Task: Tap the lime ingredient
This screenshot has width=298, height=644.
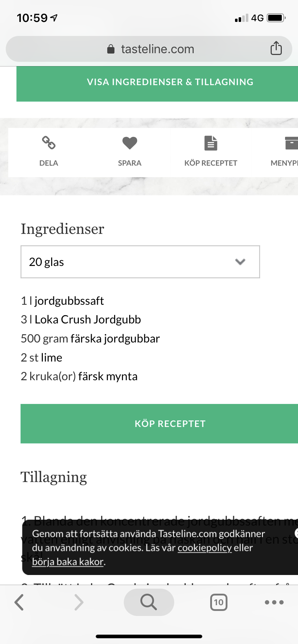Action: (51, 358)
